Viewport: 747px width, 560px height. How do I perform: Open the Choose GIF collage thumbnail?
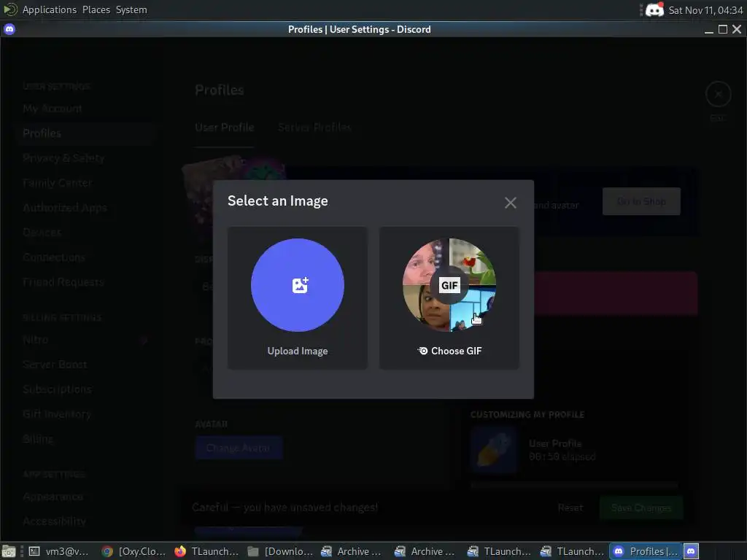(449, 285)
